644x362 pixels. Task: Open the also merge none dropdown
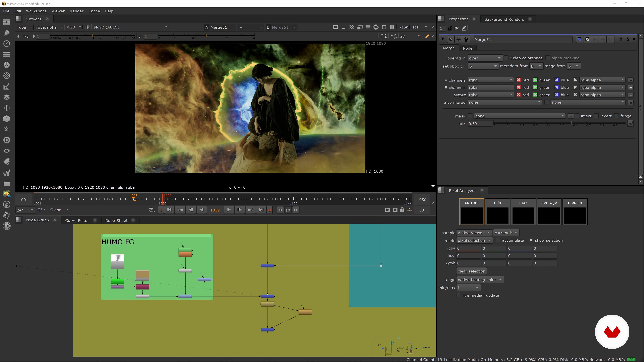(504, 102)
